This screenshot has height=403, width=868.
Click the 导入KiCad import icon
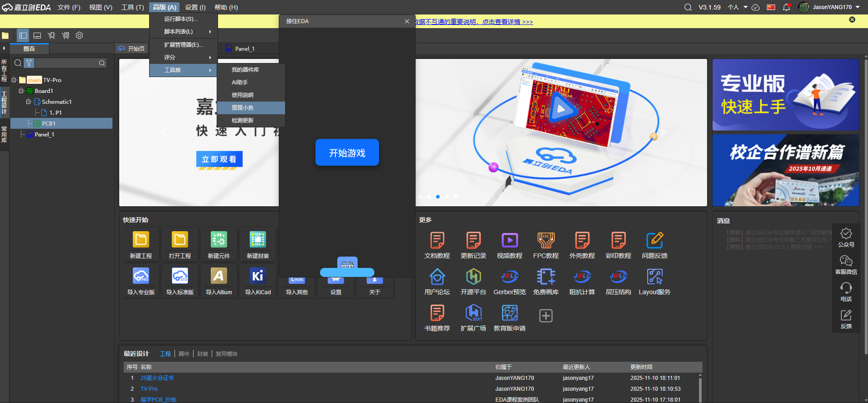click(x=258, y=276)
